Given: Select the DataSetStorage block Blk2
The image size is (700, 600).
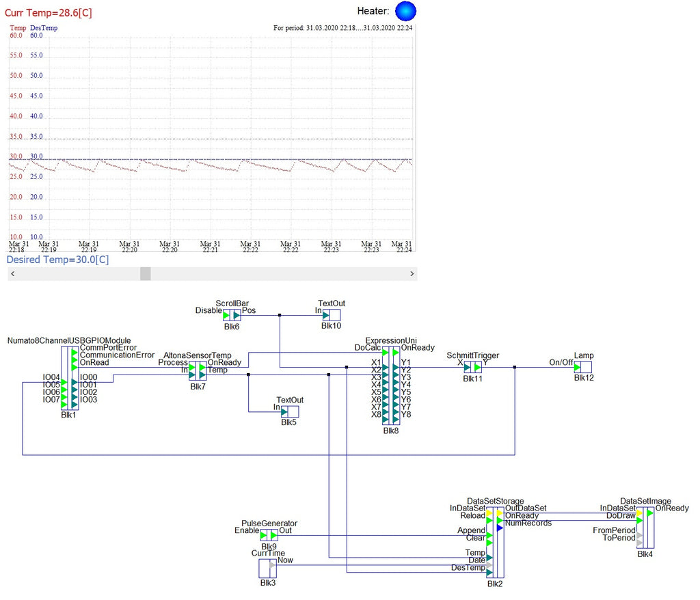Looking at the screenshot, I should coord(495,543).
